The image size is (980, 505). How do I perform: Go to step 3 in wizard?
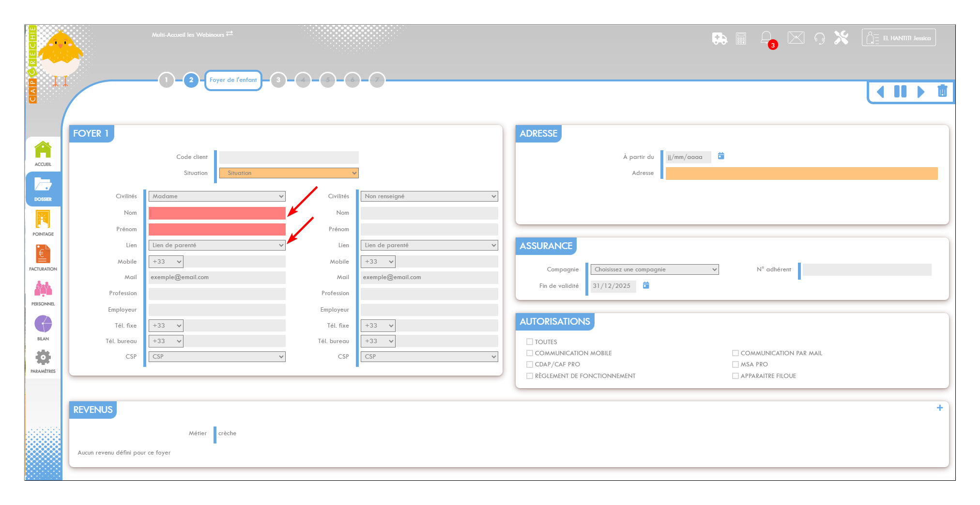pyautogui.click(x=278, y=80)
